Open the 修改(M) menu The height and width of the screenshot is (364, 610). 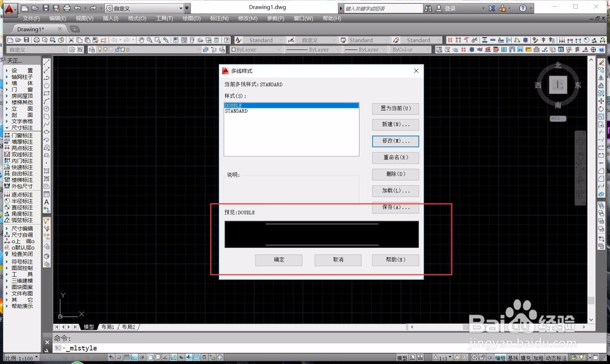coord(248,18)
